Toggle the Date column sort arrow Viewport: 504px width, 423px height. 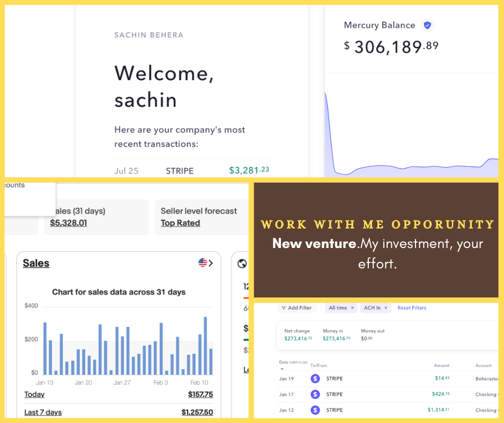point(282,369)
